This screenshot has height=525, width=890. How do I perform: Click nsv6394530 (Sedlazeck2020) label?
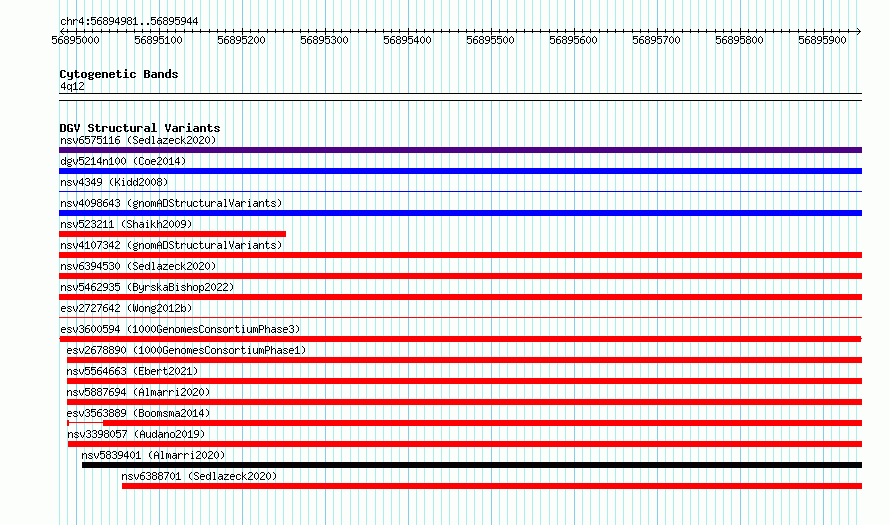click(x=138, y=266)
